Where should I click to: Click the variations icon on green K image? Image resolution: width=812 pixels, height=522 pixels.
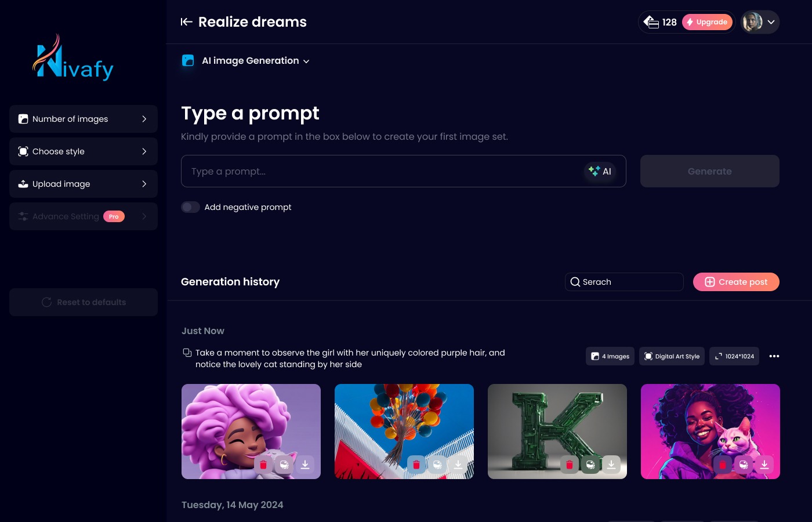(590, 465)
